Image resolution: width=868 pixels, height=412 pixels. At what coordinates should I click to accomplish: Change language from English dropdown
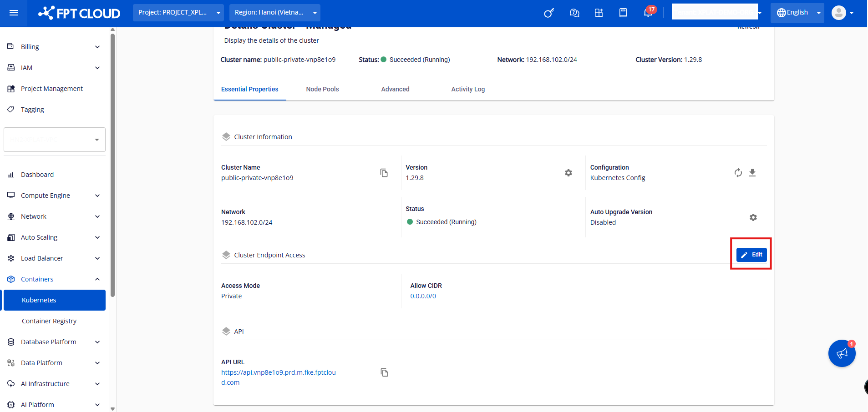(797, 13)
